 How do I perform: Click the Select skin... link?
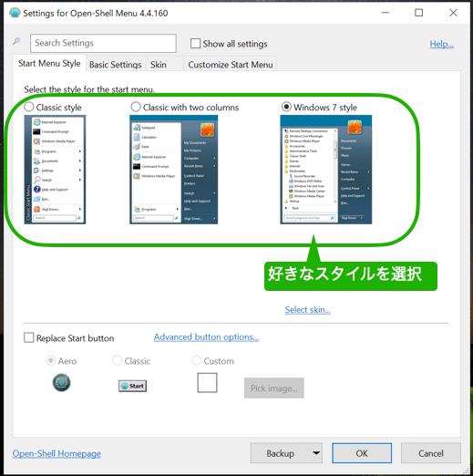307,310
